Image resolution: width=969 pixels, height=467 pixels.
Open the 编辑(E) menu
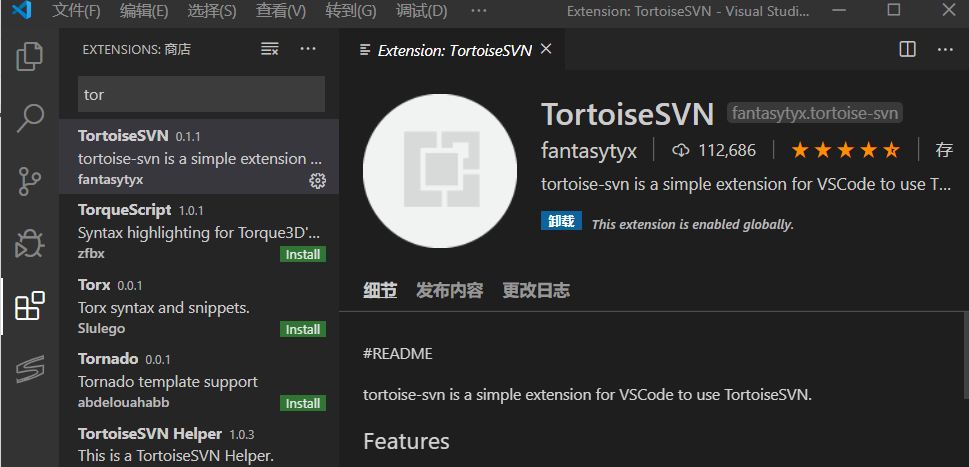144,11
